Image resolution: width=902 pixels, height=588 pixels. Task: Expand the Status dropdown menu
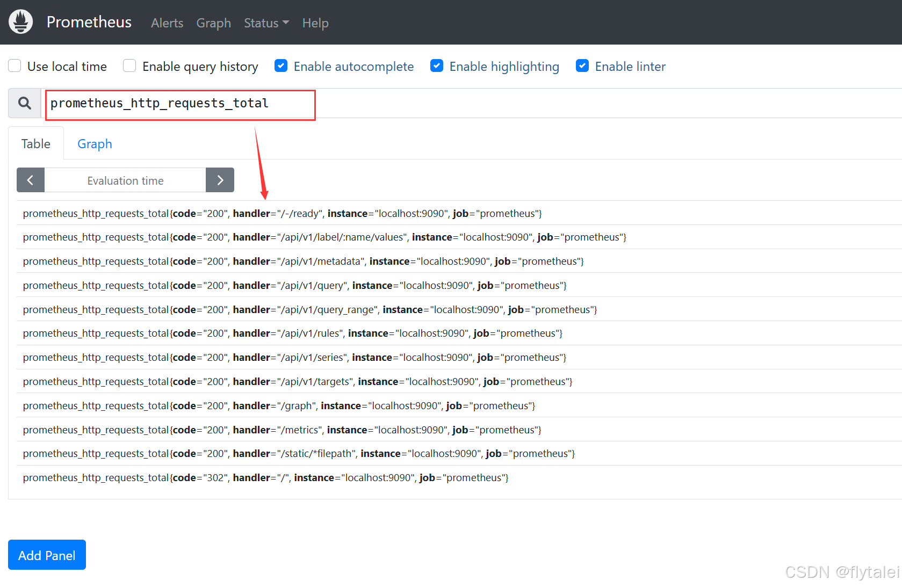click(266, 23)
